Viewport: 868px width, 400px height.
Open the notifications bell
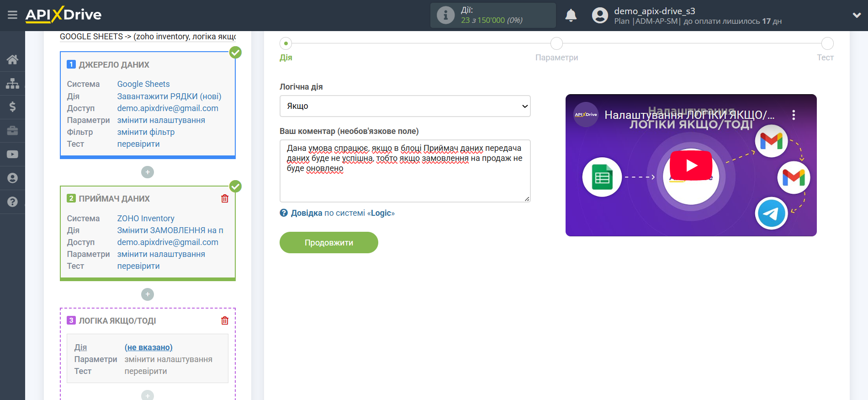571,15
